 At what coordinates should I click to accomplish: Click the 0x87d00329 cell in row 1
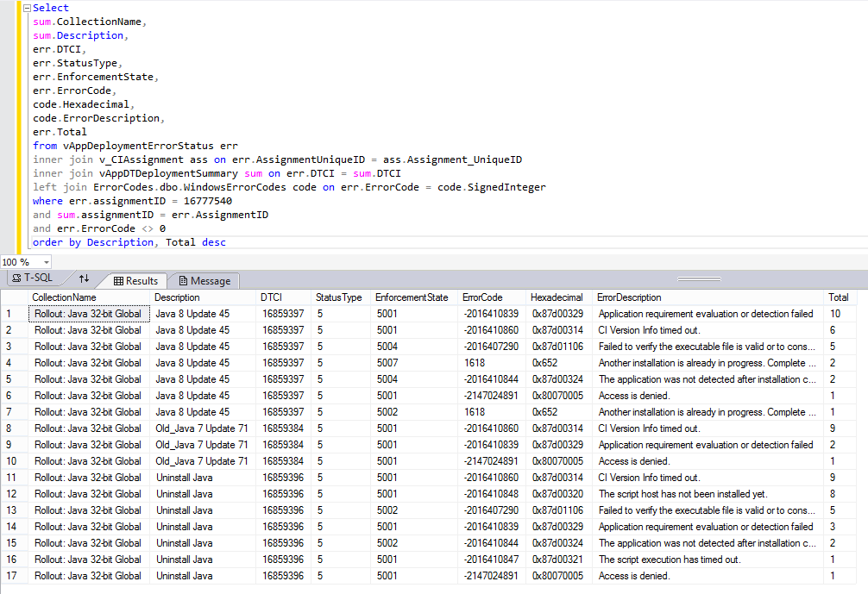[x=557, y=315]
